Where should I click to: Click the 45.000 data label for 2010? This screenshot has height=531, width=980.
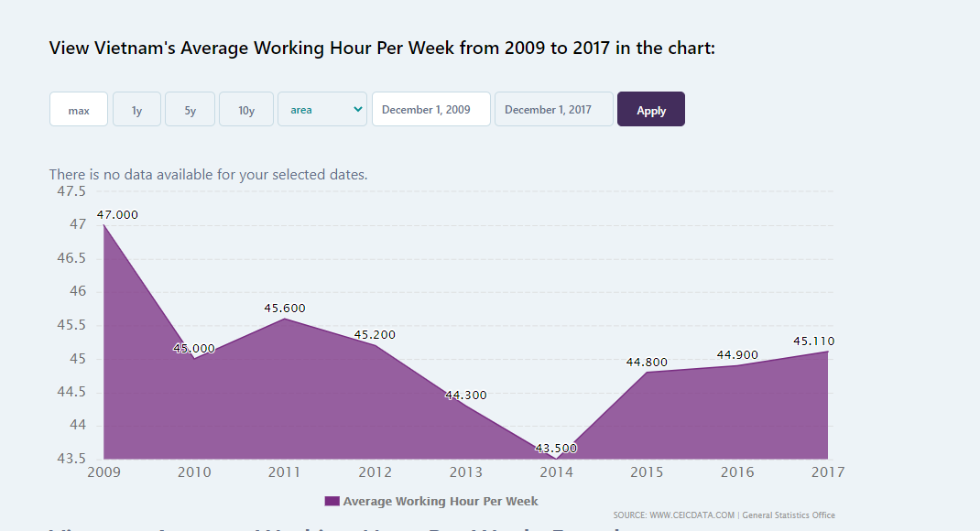click(x=194, y=349)
